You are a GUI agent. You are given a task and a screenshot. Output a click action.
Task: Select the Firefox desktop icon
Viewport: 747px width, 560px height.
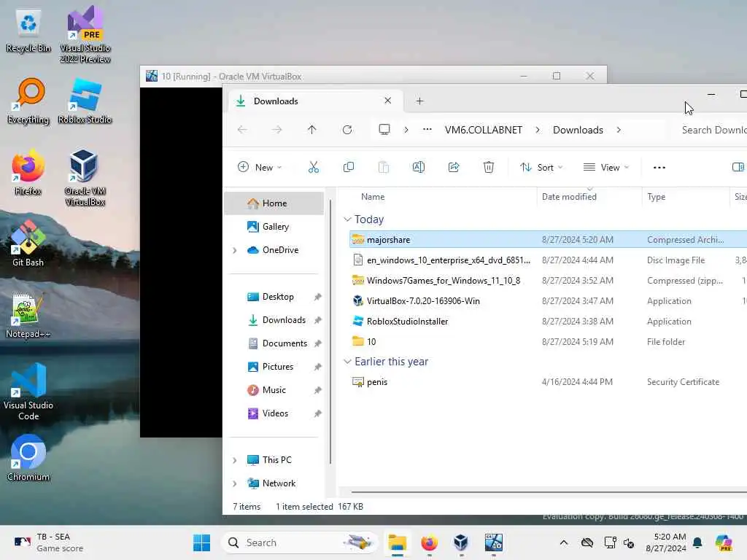(x=28, y=172)
